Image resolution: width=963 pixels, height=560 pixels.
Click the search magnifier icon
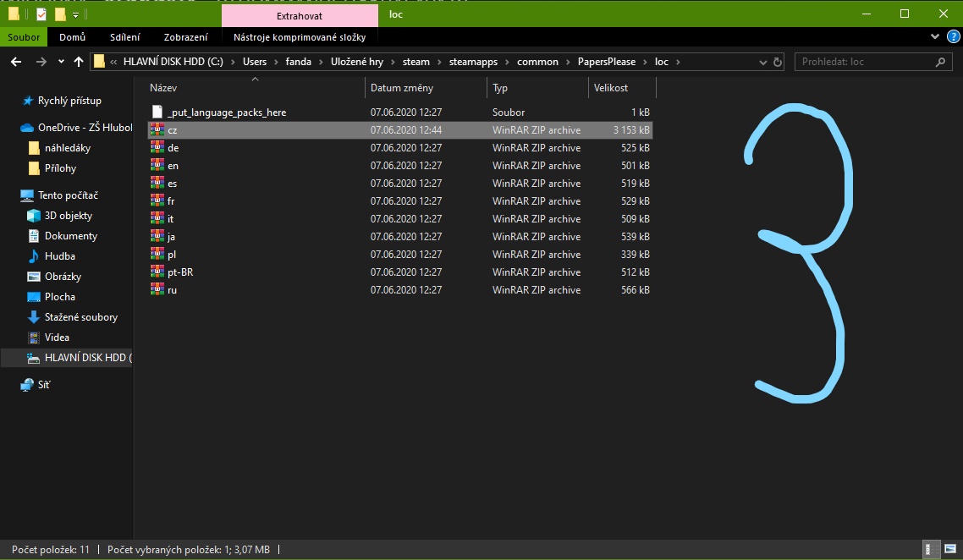(x=939, y=62)
